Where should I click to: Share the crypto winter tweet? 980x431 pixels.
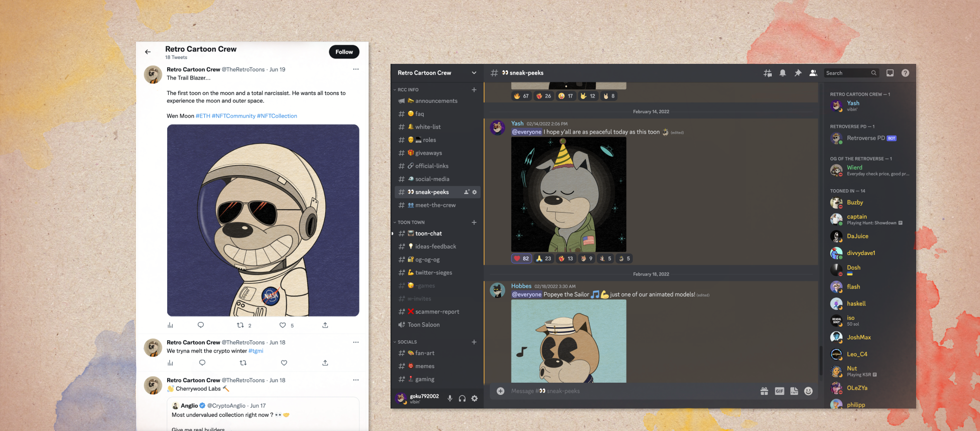(x=325, y=363)
